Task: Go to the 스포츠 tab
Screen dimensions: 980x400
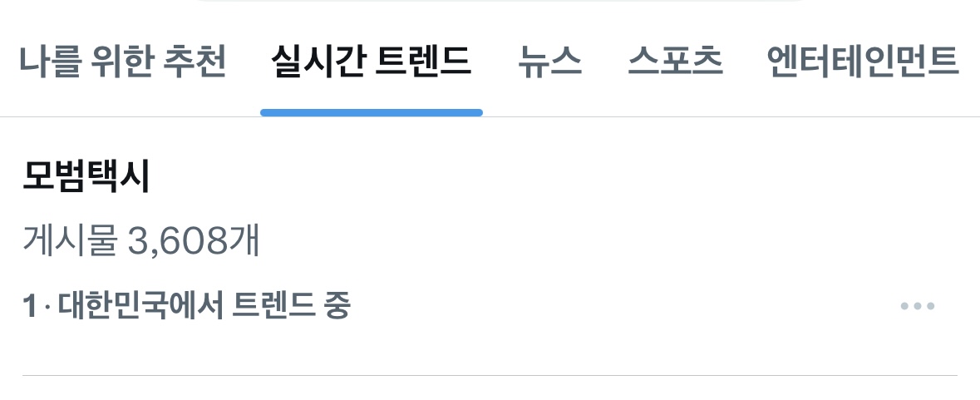Action: click(x=675, y=62)
